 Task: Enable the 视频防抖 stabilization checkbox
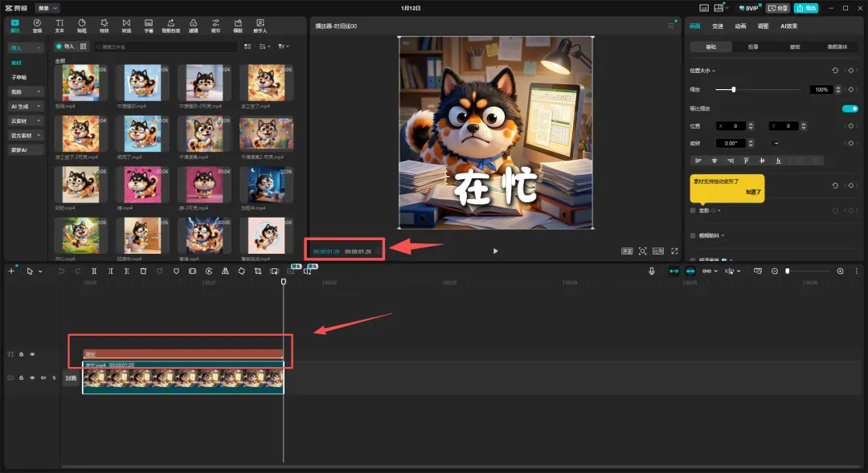click(693, 235)
